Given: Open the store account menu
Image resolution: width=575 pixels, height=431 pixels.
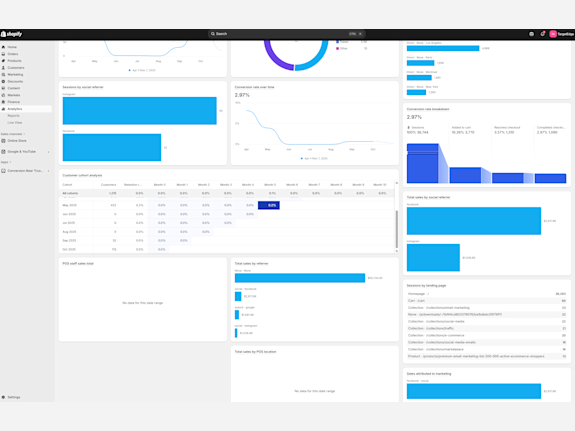Looking at the screenshot, I should (x=561, y=34).
